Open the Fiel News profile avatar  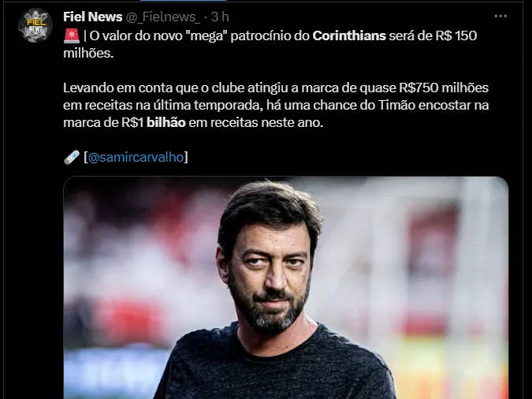click(x=35, y=25)
